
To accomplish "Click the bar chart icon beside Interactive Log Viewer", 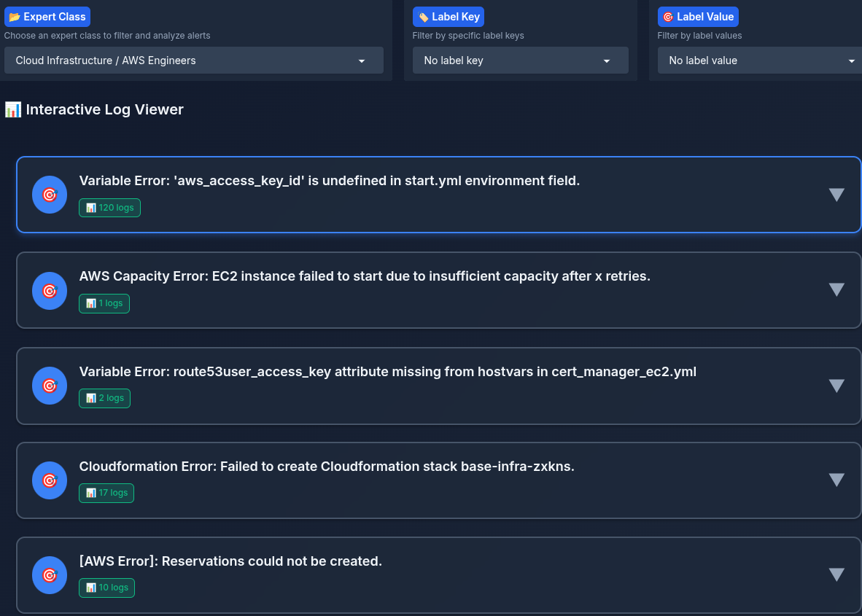I will [x=12, y=109].
